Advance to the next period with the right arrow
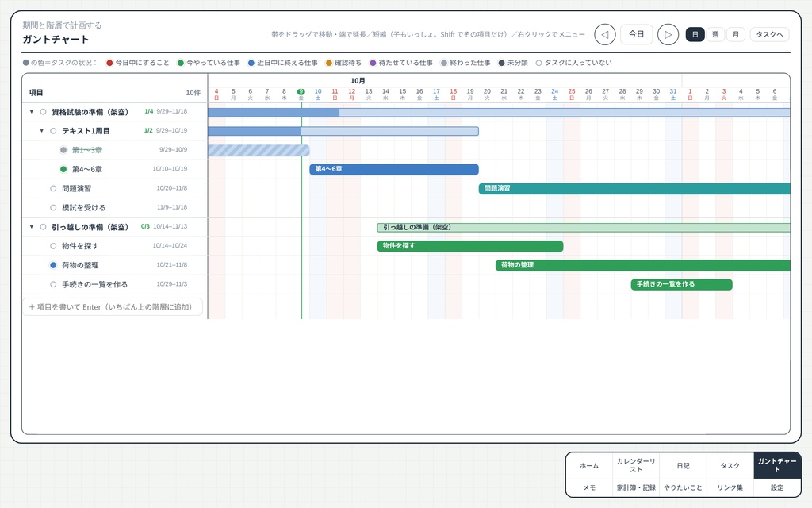The width and height of the screenshot is (812, 508). pos(668,35)
